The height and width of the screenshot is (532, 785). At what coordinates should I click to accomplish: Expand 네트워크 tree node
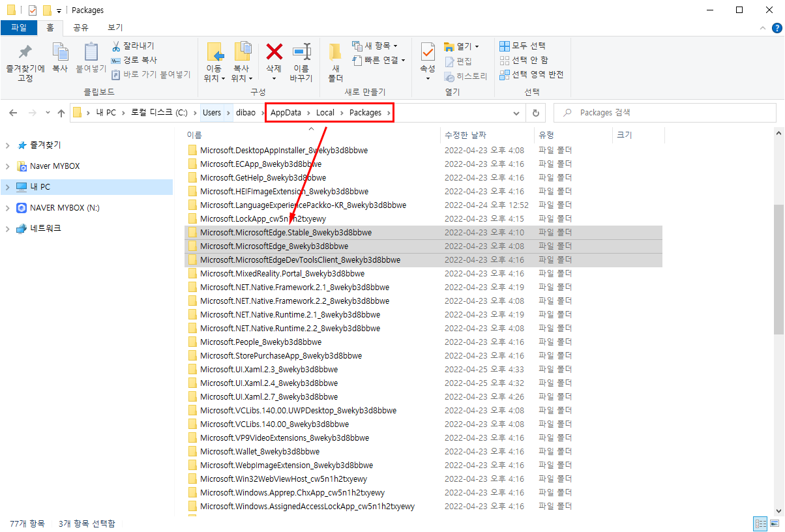(x=7, y=229)
